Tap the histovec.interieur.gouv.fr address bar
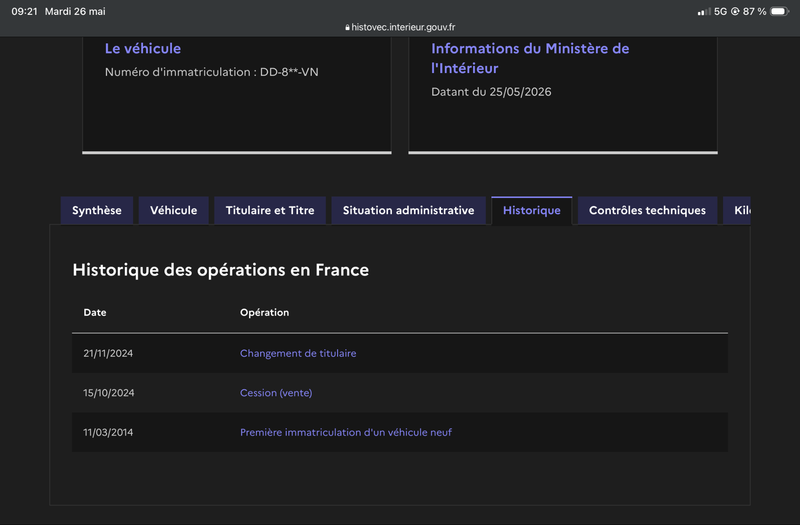Viewport: 800px width, 525px height. point(400,28)
